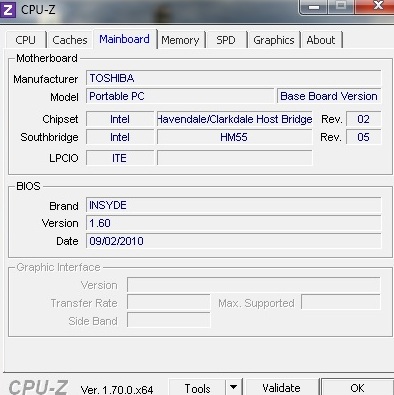Click the Southbridge label
This screenshot has width=394, height=395.
coord(49,137)
